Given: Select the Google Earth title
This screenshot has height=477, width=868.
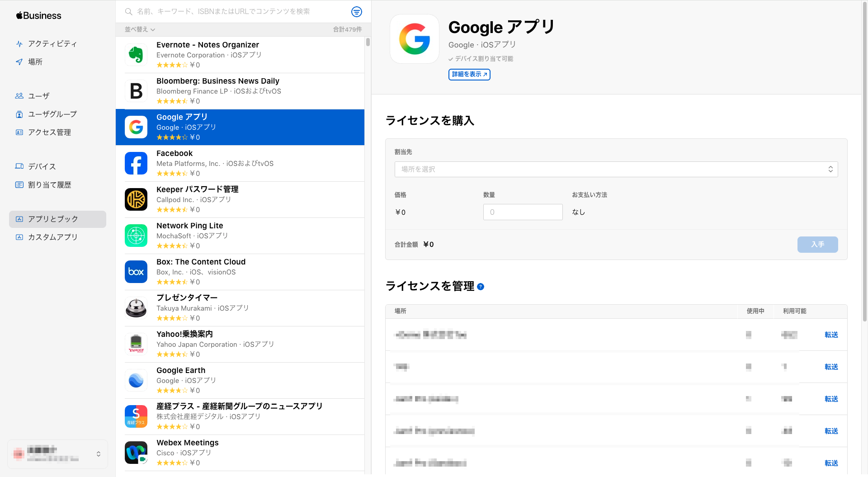Looking at the screenshot, I should pos(181,370).
